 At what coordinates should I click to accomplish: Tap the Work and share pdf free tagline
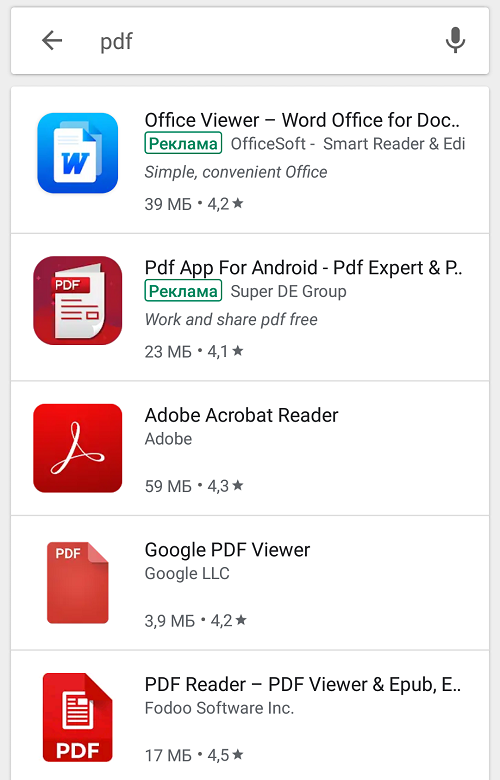(231, 320)
